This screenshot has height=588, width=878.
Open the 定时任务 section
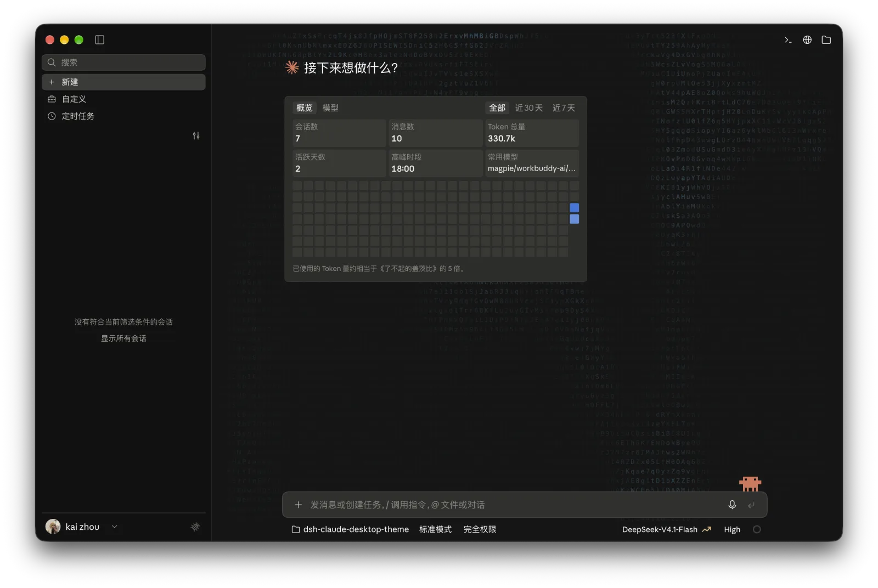click(x=123, y=116)
